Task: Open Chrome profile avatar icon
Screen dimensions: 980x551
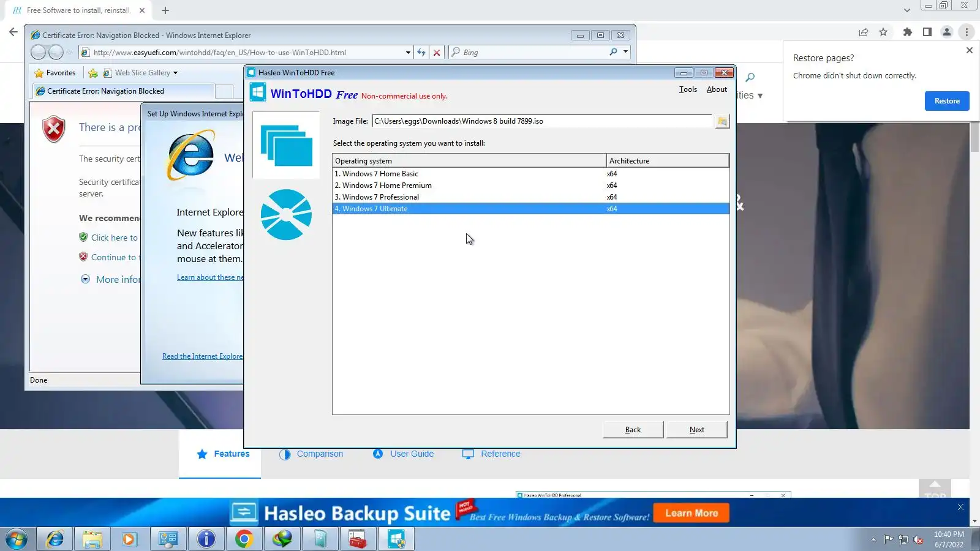Action: click(x=947, y=32)
